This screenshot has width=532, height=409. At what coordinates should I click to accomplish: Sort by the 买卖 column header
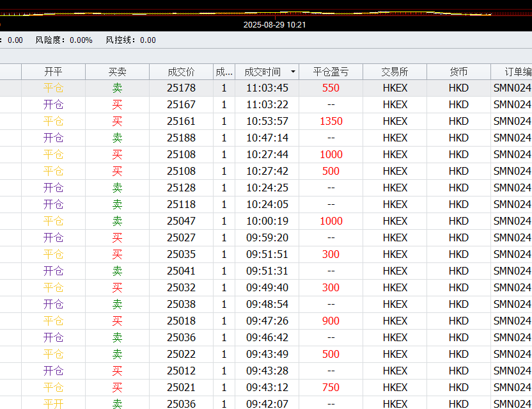pos(117,72)
